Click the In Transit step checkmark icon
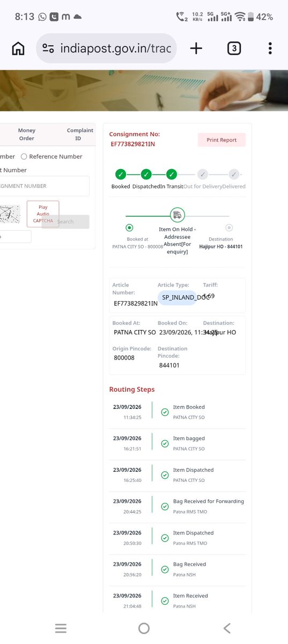Image resolution: width=288 pixels, height=644 pixels. coord(172,174)
